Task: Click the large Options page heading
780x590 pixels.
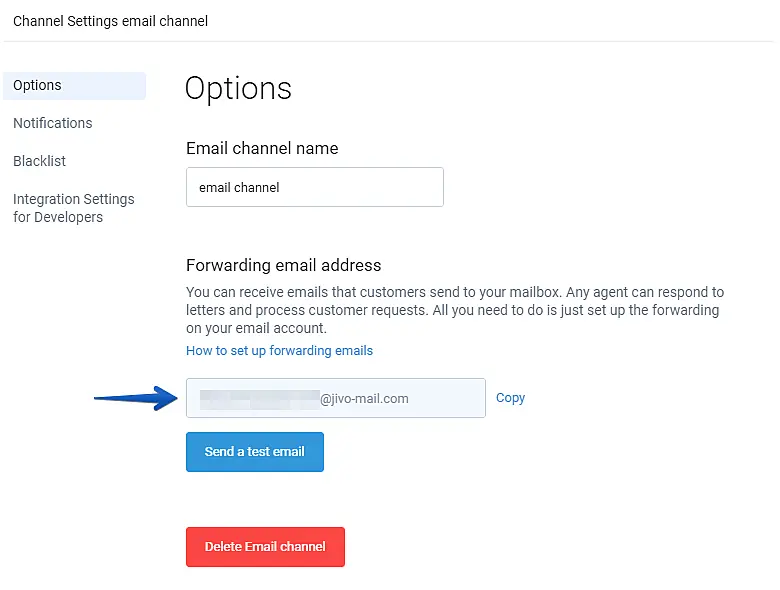Action: click(x=238, y=88)
